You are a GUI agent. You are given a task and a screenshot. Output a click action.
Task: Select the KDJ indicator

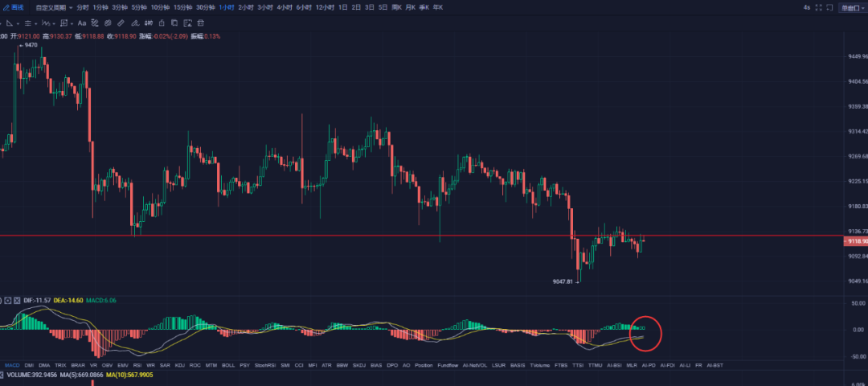[x=178, y=365]
